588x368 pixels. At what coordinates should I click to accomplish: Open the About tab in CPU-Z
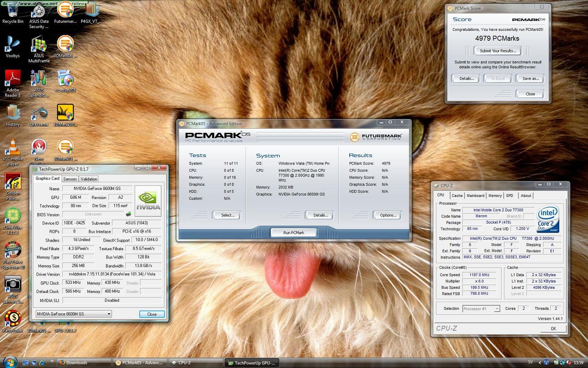pyautogui.click(x=526, y=196)
